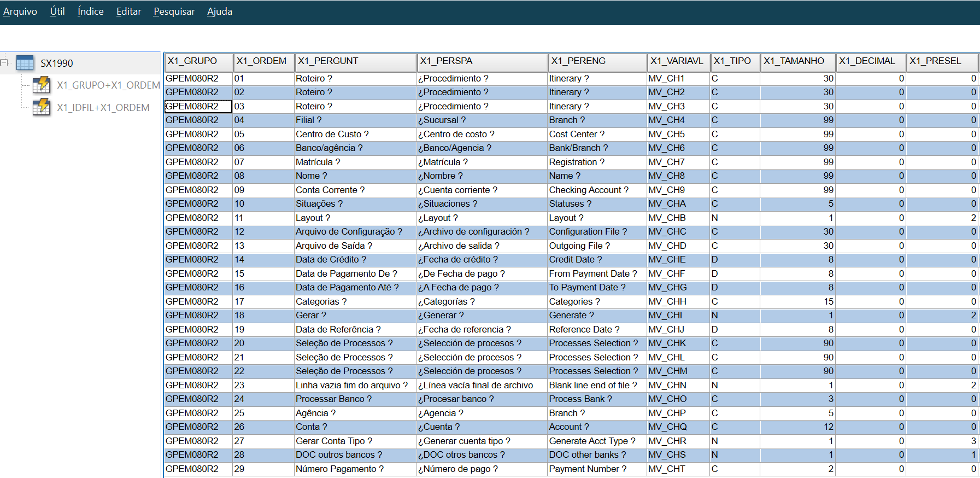Screen dimensions: 980x478
Task: Select the MV_CH2 variable cell
Action: (x=678, y=92)
